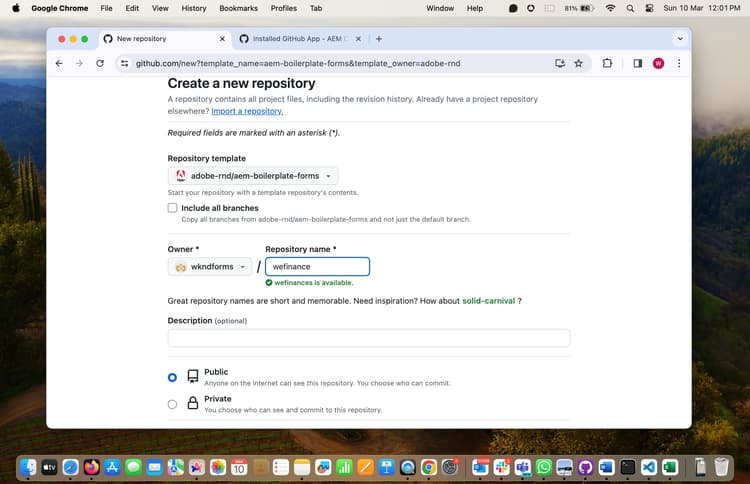
Task: Open the Help menu
Action: point(474,8)
